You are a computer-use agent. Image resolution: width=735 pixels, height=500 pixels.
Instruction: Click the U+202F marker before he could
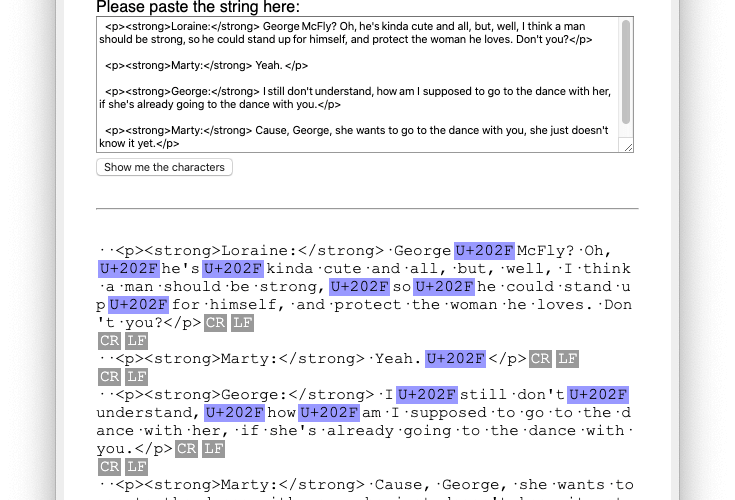[x=444, y=286]
